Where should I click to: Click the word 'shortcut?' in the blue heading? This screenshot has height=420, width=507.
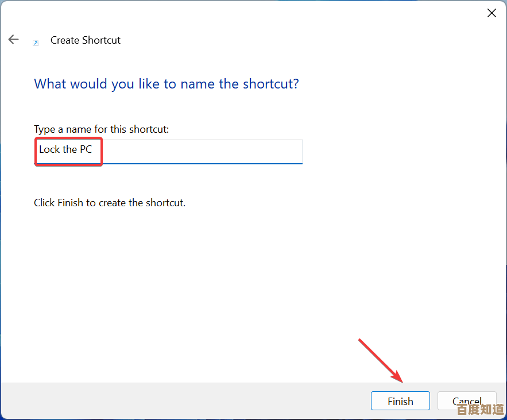coord(270,84)
